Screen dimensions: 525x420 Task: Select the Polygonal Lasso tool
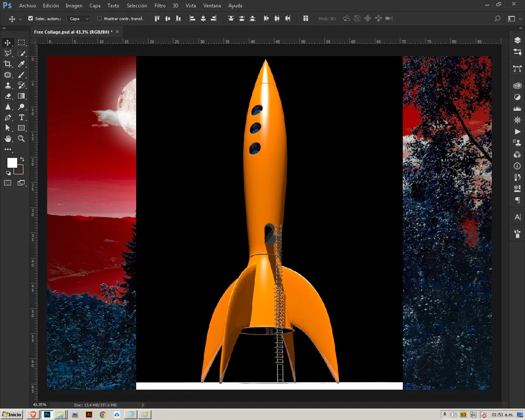click(x=8, y=53)
